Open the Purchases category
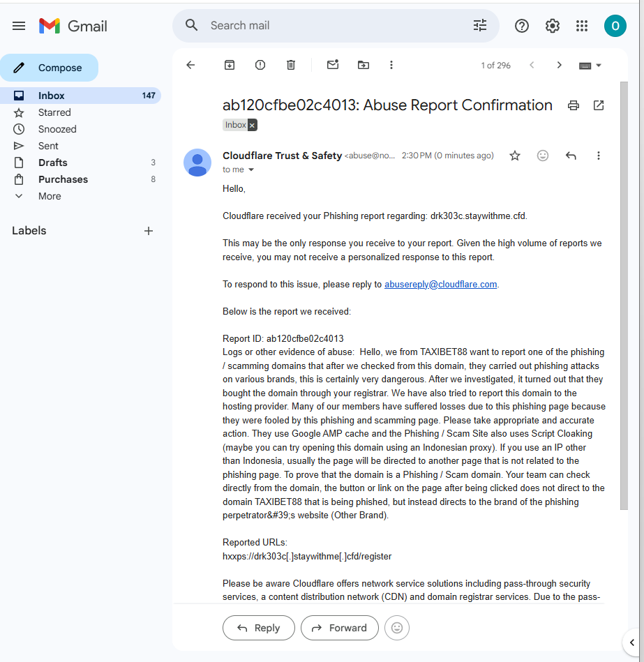Screen dimensions: 644x662 (80, 179)
